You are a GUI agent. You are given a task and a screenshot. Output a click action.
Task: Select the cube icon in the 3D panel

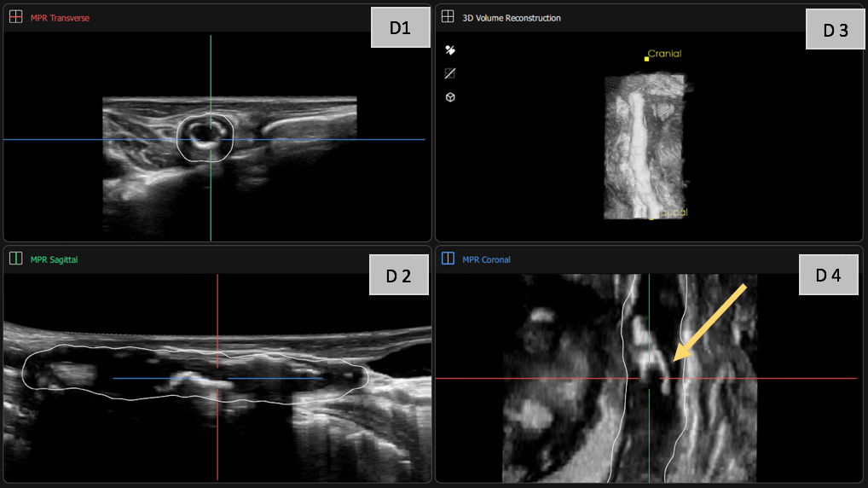tap(450, 97)
